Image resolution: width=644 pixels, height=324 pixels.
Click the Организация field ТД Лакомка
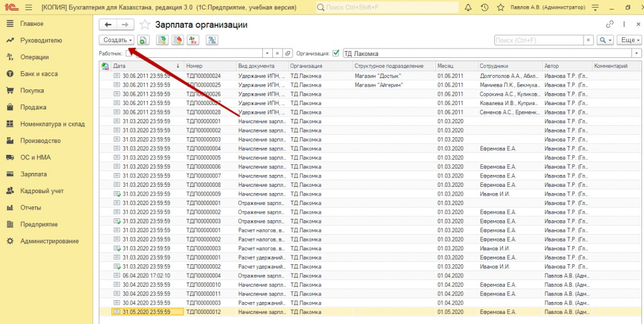(x=487, y=53)
